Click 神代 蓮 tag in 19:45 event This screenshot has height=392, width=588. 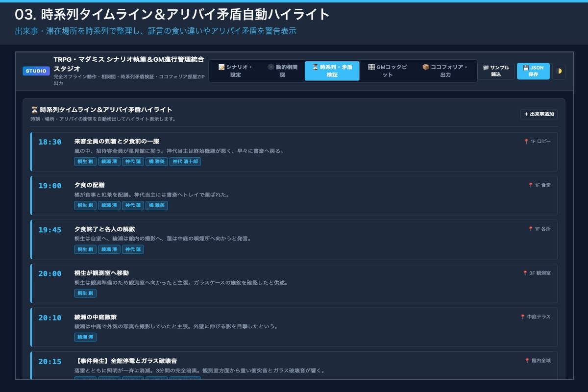(133, 249)
